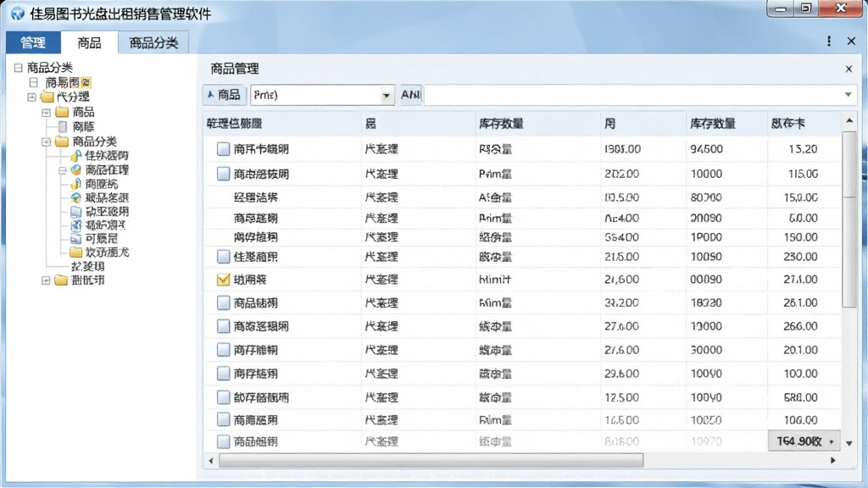The height and width of the screenshot is (488, 868).
Task: Tick the checkbox of the 106.00 row
Action: coord(223,420)
